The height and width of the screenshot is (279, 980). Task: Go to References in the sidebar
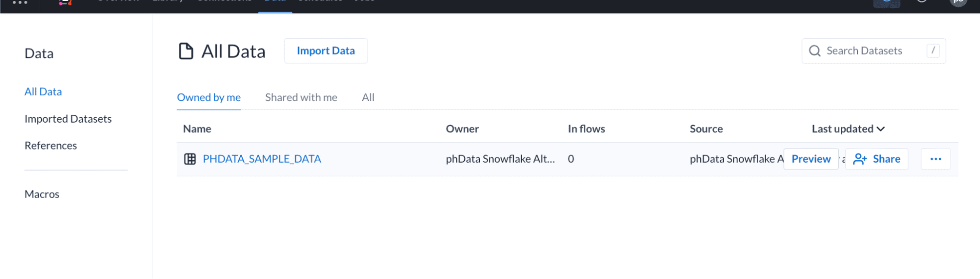point(50,146)
